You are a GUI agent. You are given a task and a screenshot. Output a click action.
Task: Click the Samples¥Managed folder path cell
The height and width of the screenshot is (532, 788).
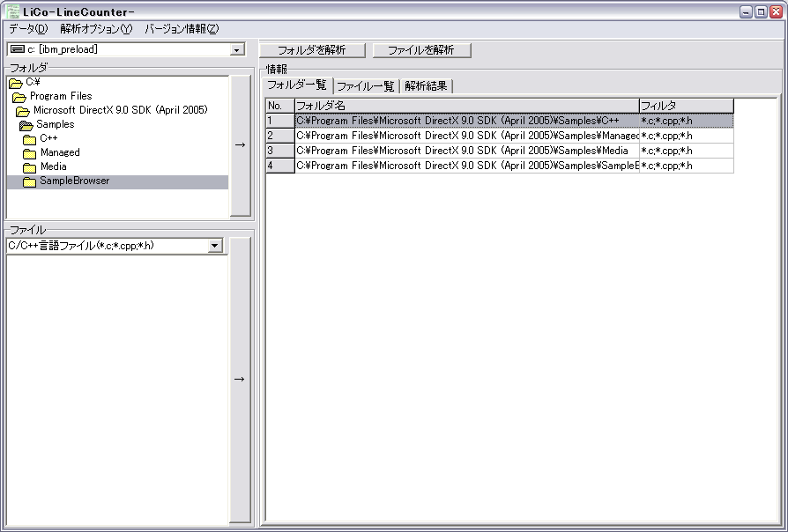(x=467, y=137)
